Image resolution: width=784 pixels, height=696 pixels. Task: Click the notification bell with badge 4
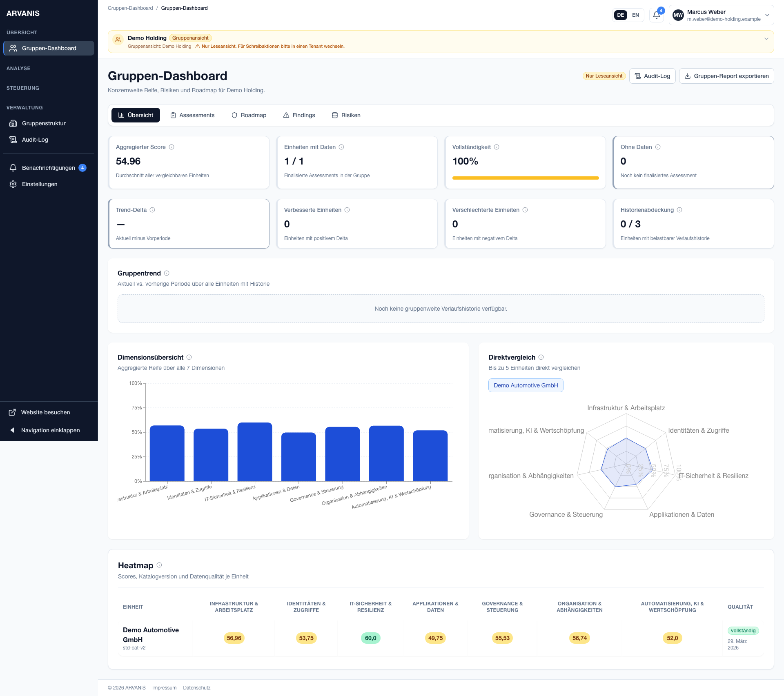pos(656,15)
